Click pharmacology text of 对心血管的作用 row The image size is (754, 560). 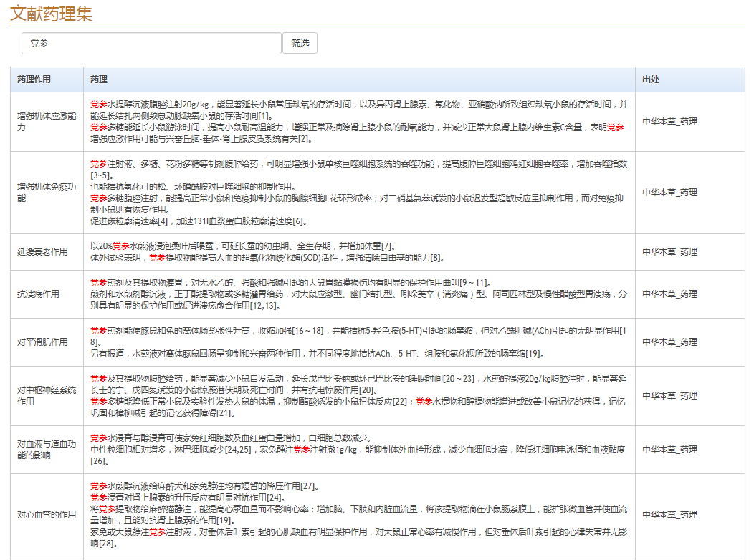[359, 515]
